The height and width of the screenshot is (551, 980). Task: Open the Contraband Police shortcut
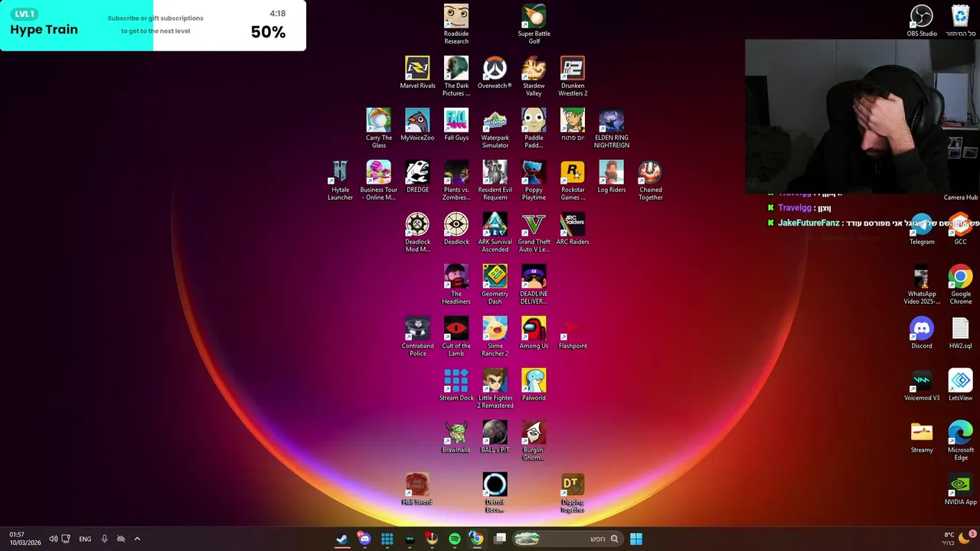click(x=417, y=336)
